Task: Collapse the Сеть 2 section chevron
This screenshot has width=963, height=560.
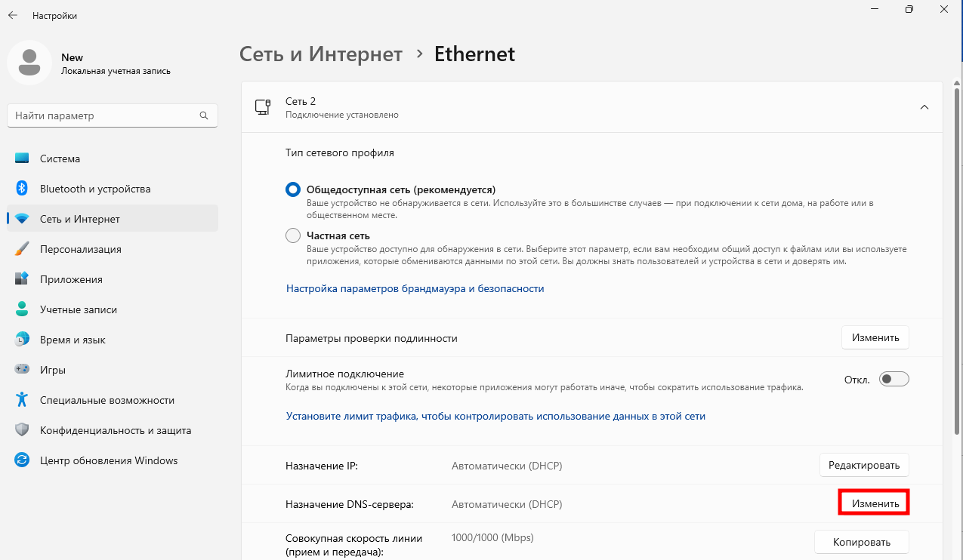Action: [x=924, y=107]
